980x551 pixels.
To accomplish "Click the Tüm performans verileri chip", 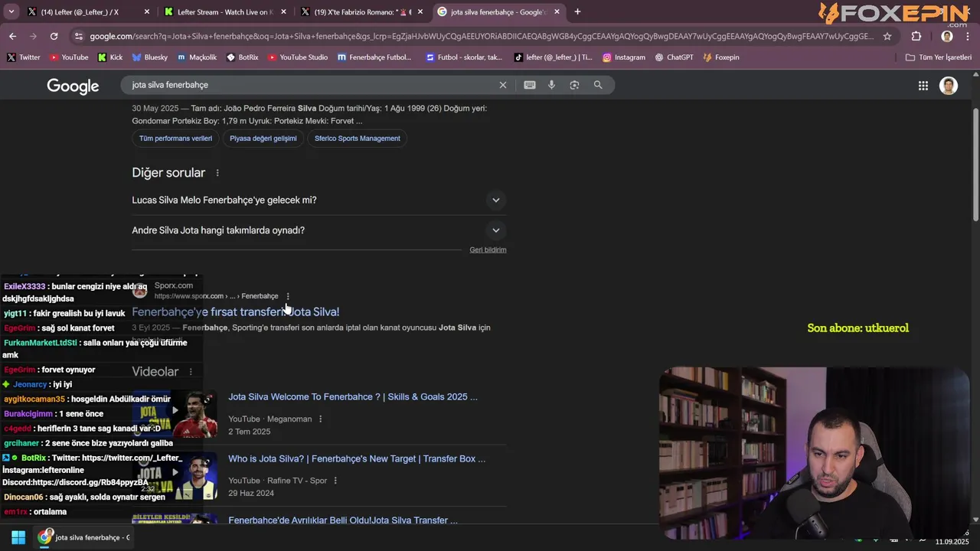I will (175, 139).
